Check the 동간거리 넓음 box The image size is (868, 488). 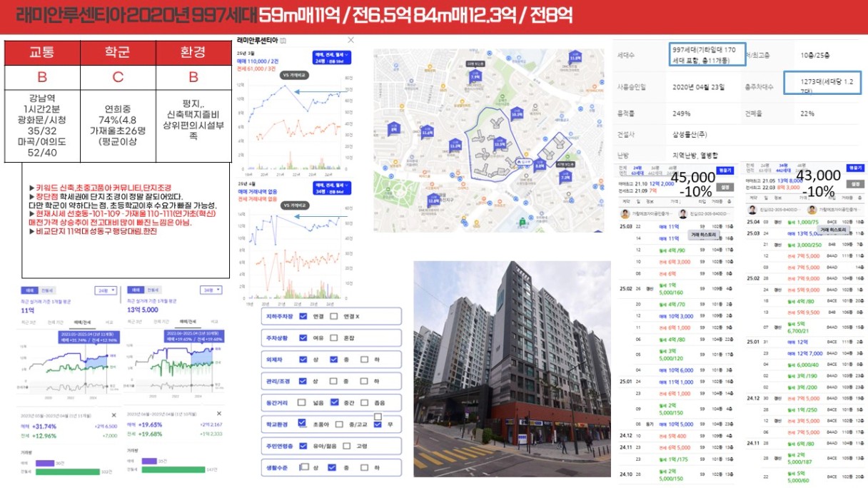(303, 402)
